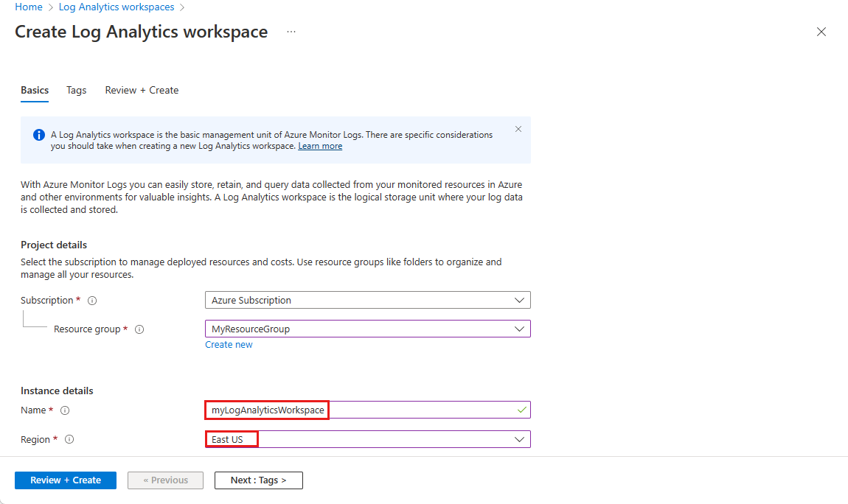Click the Create new resource group link
Image resolution: width=848 pixels, height=504 pixels.
pyautogui.click(x=229, y=345)
